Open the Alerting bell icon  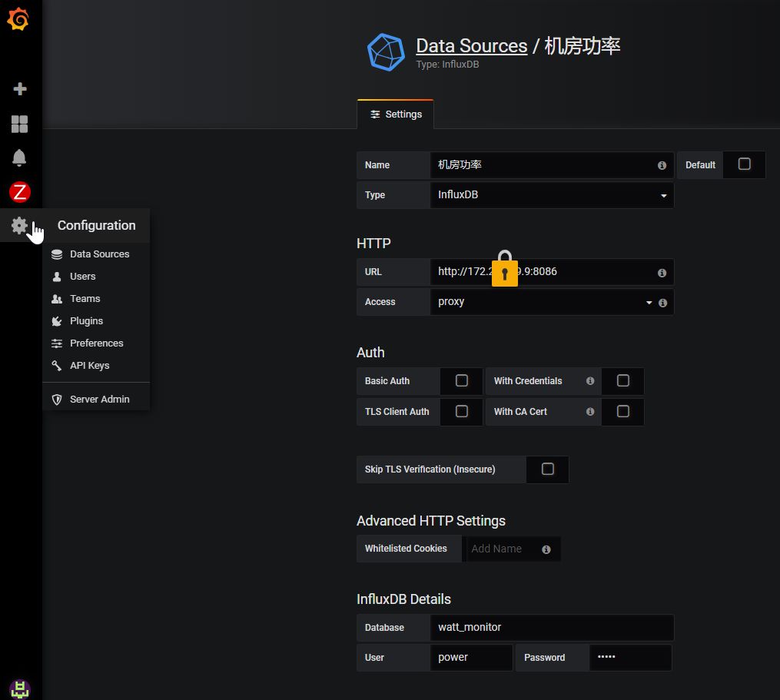[x=19, y=158]
